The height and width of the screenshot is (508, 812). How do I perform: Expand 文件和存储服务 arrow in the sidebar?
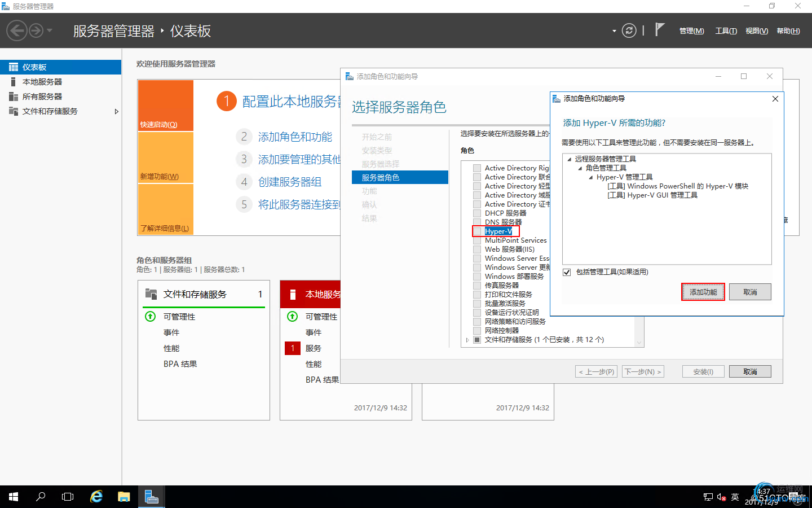pyautogui.click(x=117, y=111)
